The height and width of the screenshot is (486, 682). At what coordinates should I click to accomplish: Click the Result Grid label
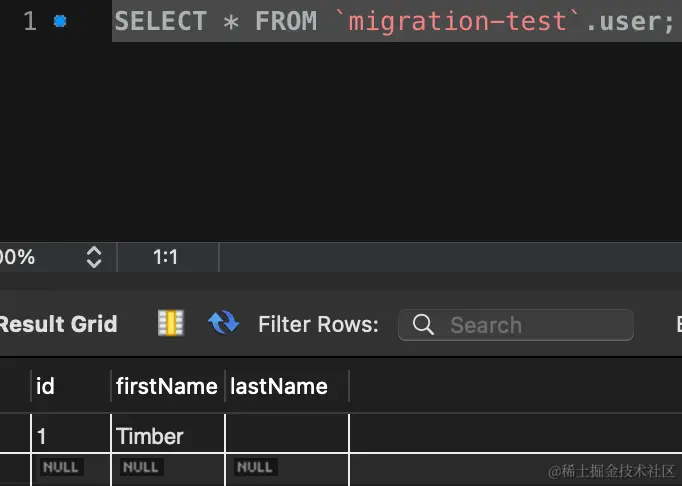point(58,324)
